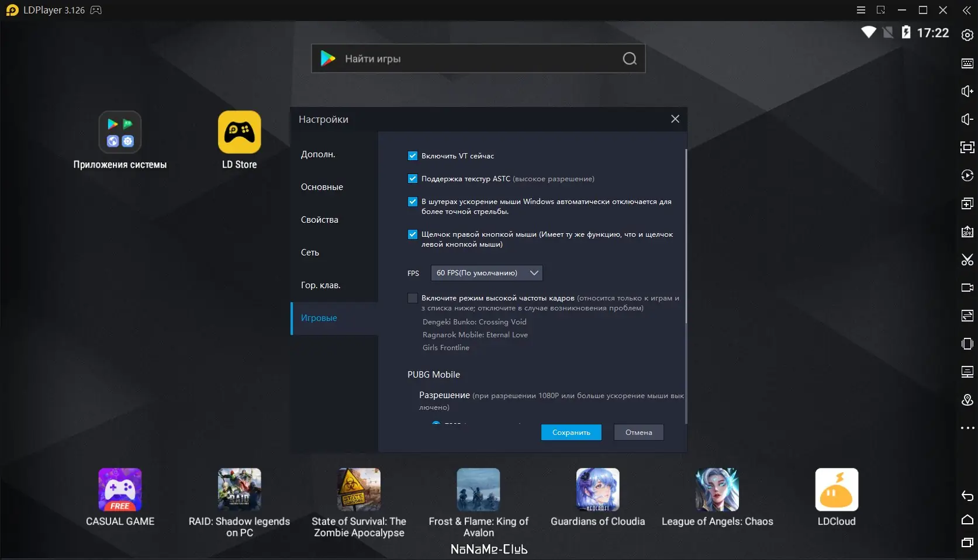This screenshot has height=560, width=978.
Task: Open virtual location map pin icon
Action: [967, 400]
